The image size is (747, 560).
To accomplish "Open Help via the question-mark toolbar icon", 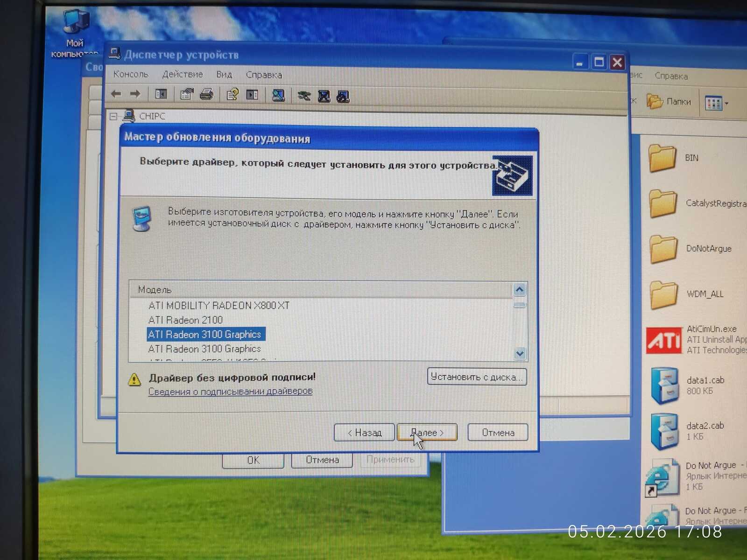I will (233, 95).
